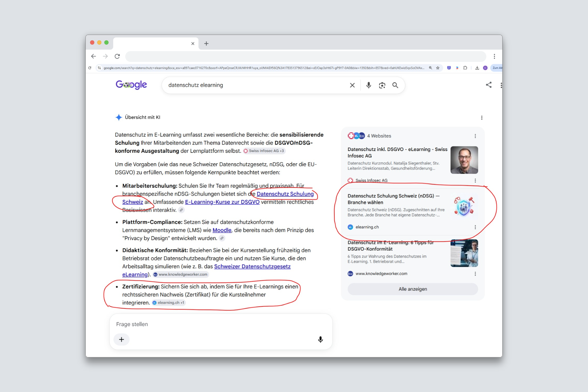Reload the page with the large refresh icon
The width and height of the screenshot is (588, 392).
click(117, 56)
